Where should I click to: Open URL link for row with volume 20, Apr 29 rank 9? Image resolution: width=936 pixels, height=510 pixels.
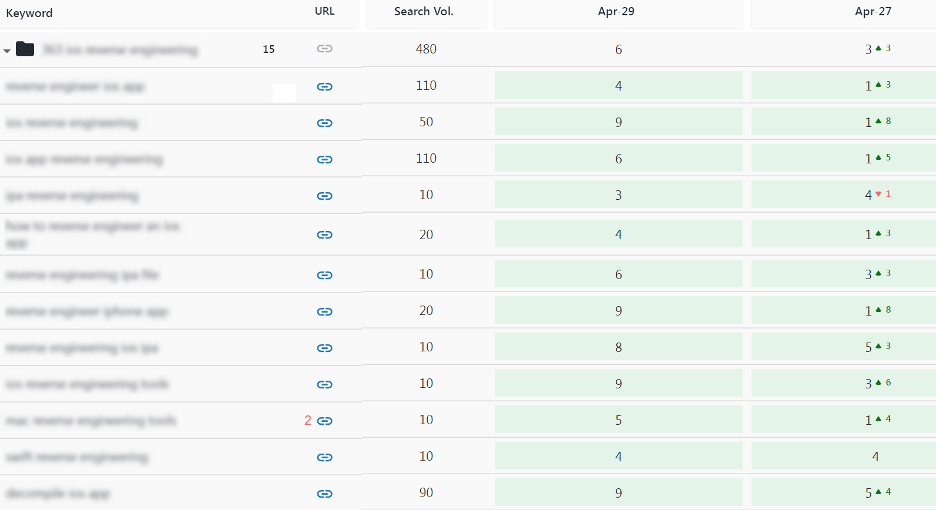click(324, 312)
